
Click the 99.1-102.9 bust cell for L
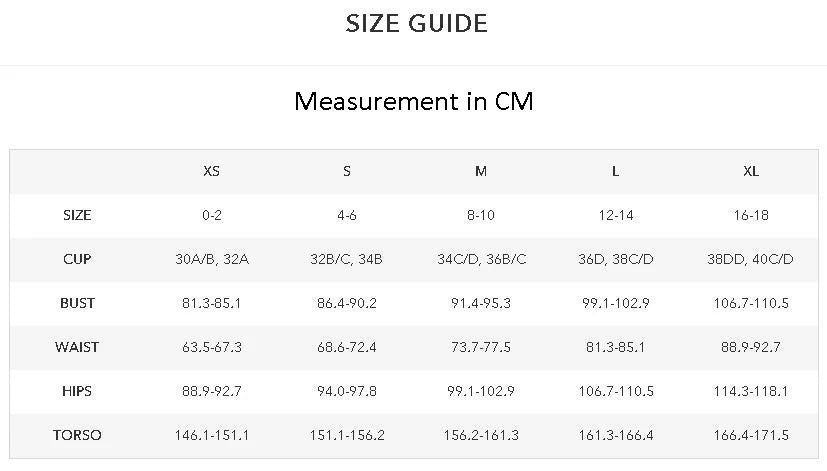(616, 303)
